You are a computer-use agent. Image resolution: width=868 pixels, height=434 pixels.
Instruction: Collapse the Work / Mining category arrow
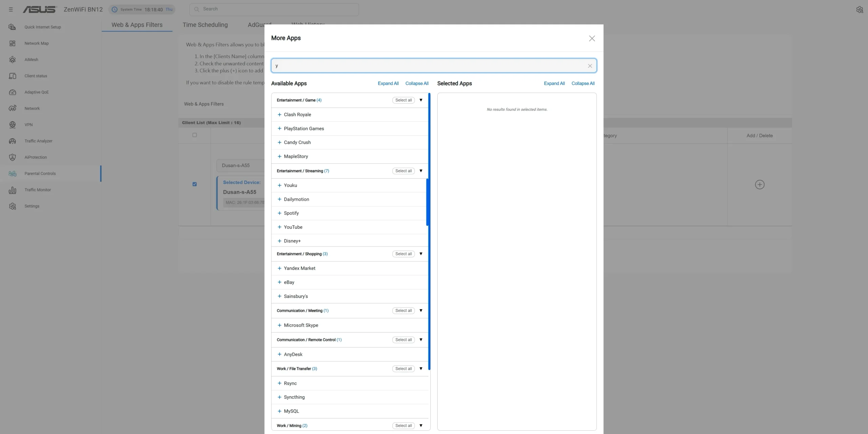pyautogui.click(x=421, y=426)
